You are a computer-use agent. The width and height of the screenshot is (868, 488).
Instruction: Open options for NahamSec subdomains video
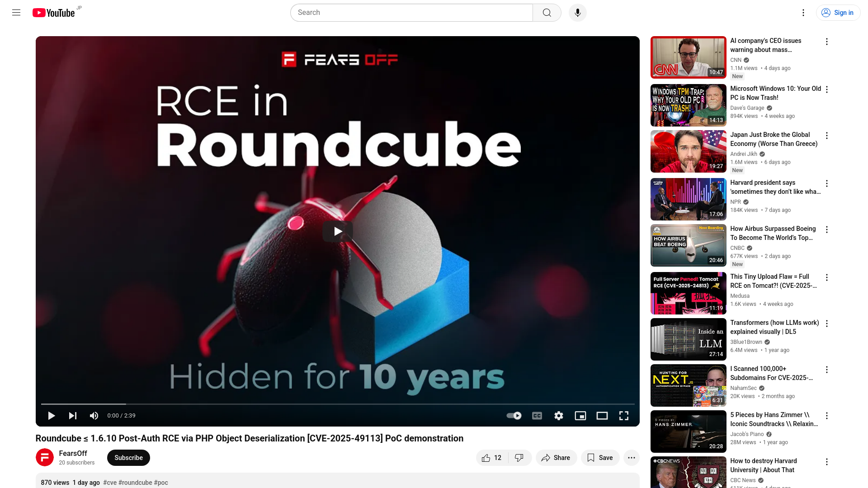tap(827, 370)
